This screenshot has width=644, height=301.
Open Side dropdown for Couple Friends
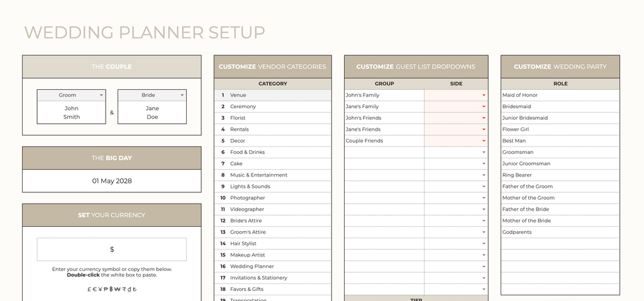(484, 141)
